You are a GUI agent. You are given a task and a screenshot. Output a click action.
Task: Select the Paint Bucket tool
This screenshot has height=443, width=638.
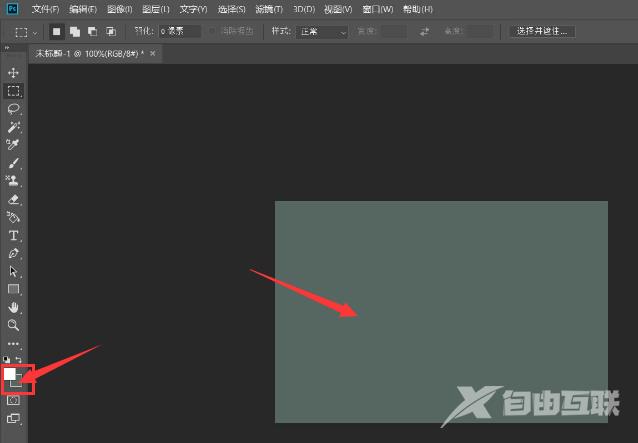pyautogui.click(x=13, y=217)
